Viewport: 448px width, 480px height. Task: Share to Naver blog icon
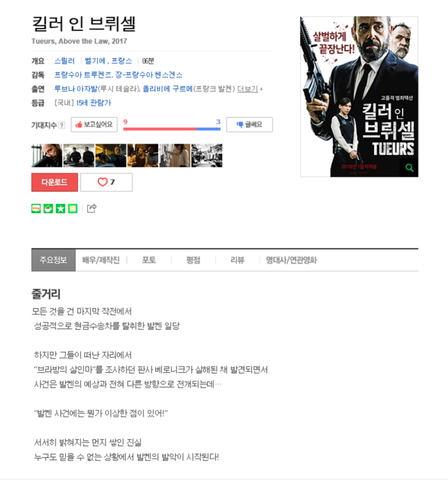36,209
